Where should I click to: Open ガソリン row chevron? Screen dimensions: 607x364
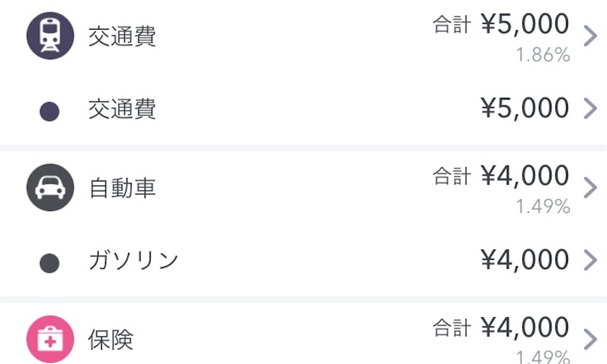pyautogui.click(x=590, y=260)
